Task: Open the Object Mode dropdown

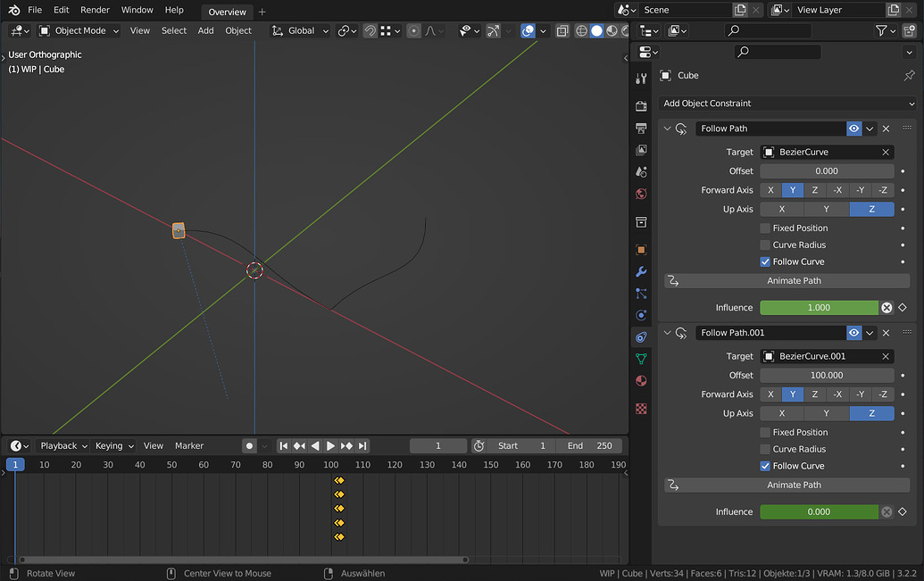Action: click(79, 30)
